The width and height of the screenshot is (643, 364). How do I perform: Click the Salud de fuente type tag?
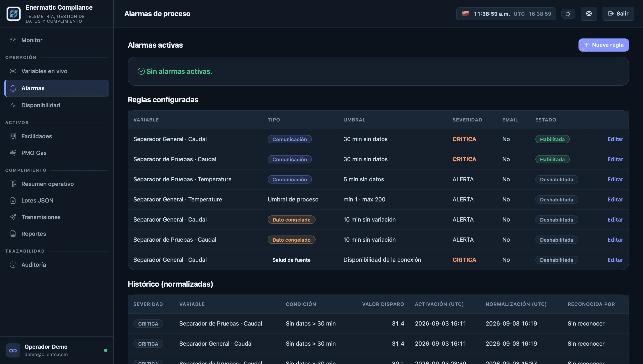[291, 260]
